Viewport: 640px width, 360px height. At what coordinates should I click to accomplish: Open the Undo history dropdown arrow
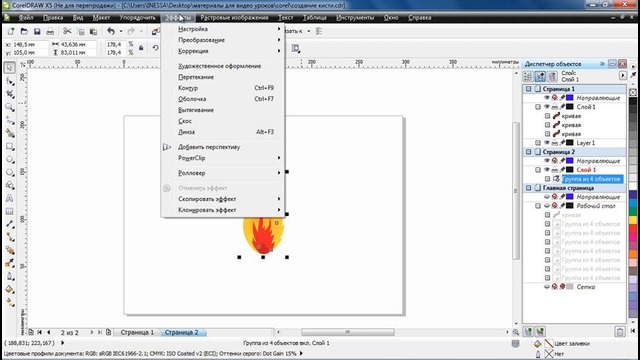(x=121, y=31)
